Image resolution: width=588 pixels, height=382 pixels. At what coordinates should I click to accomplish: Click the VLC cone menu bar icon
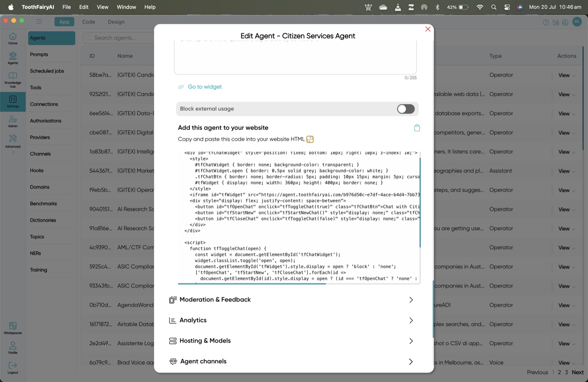coord(398,7)
